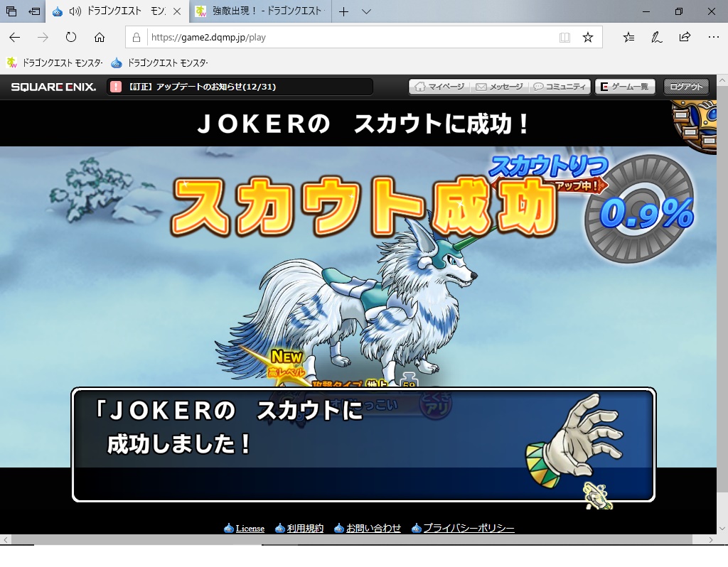The image size is (728, 567).
Task: Open the 利用規約 link
Action: (x=305, y=529)
